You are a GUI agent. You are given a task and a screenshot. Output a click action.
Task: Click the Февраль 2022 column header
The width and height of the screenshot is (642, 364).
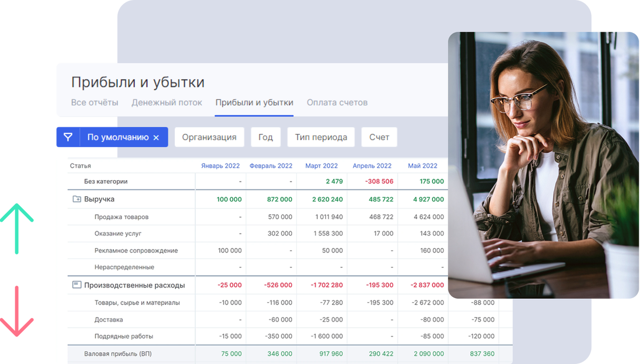point(271,166)
